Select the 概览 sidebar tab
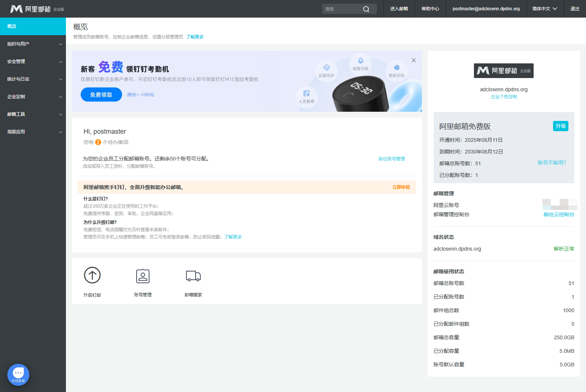586x392 pixels. click(33, 26)
